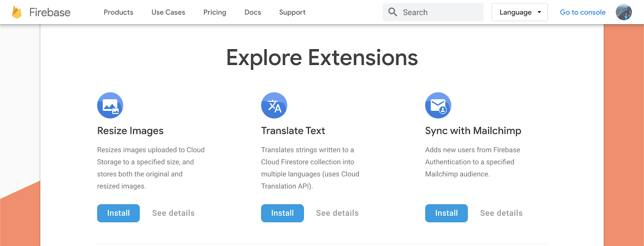Click the Sync with Mailchimp icon
Image resolution: width=644 pixels, height=246 pixels.
[438, 105]
